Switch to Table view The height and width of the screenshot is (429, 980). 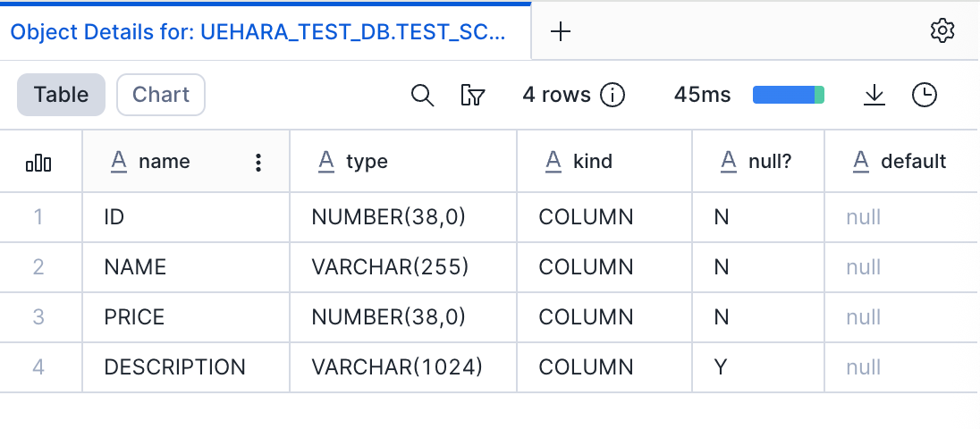point(61,95)
